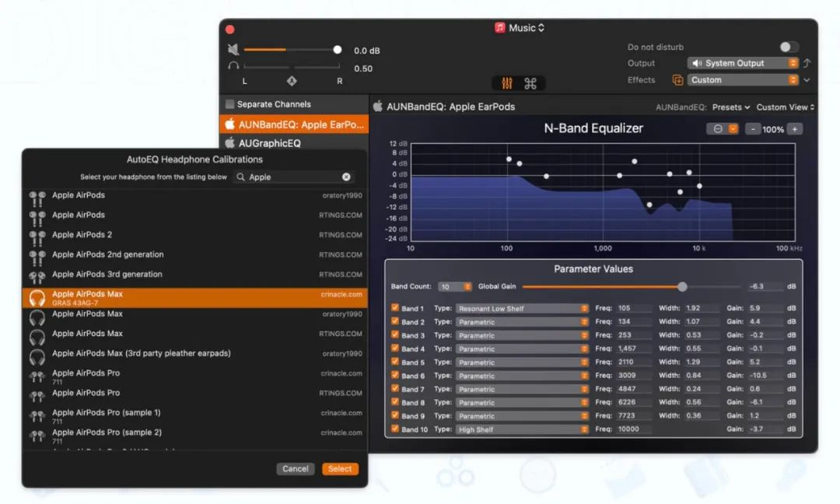Toggle the Do not disturb switch
Image resolution: width=840 pixels, height=504 pixels.
pyautogui.click(x=789, y=47)
